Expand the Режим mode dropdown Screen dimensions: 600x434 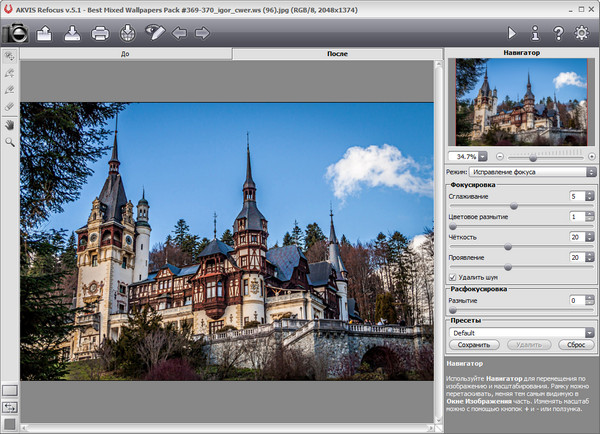click(x=590, y=172)
